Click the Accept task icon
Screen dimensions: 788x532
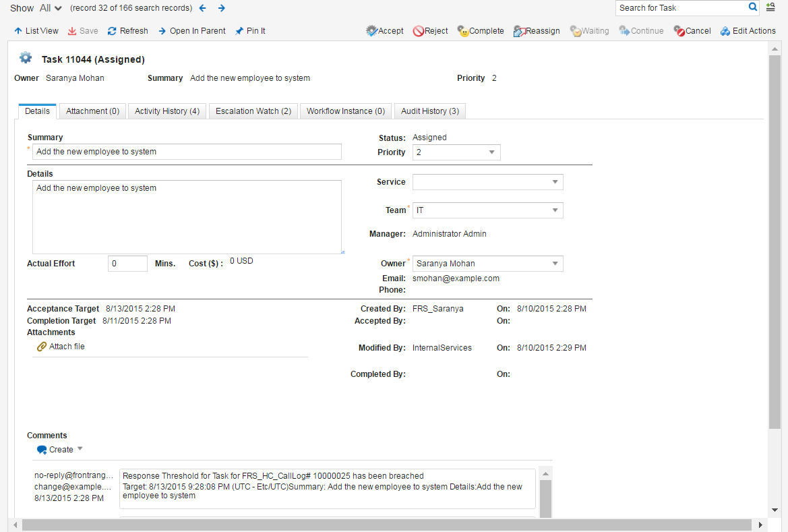pos(371,31)
